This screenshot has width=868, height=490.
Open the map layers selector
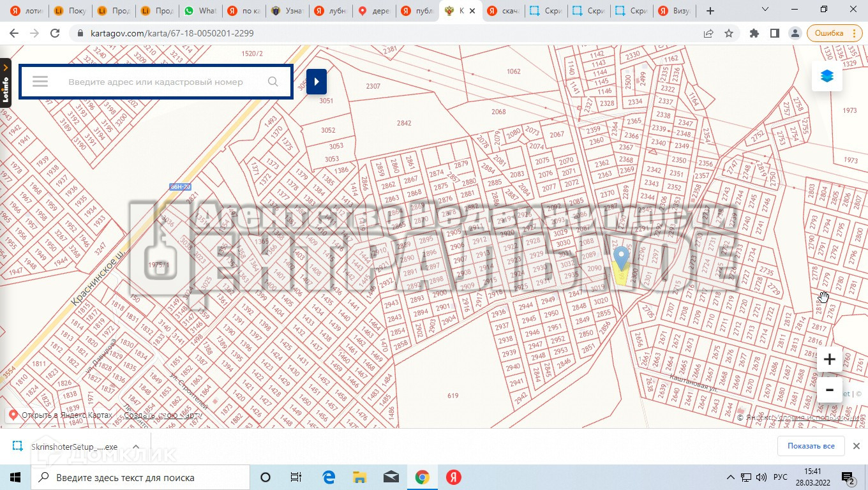pos(827,77)
